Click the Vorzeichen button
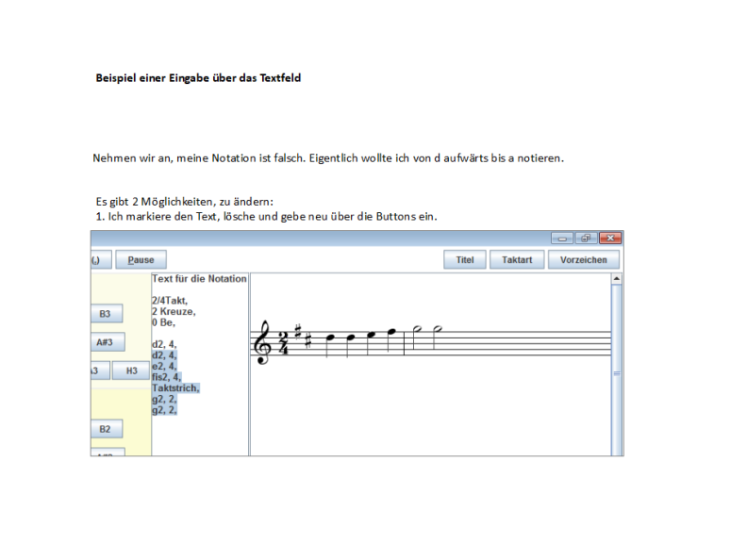 [x=583, y=259]
